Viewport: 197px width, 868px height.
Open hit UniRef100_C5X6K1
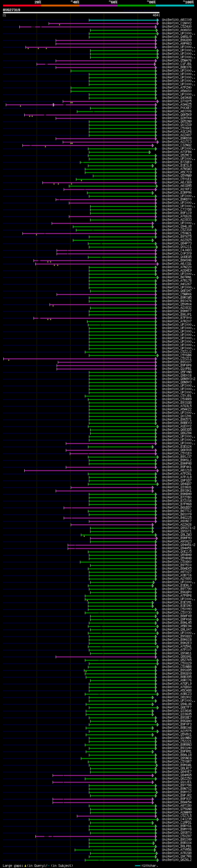(176, 128)
